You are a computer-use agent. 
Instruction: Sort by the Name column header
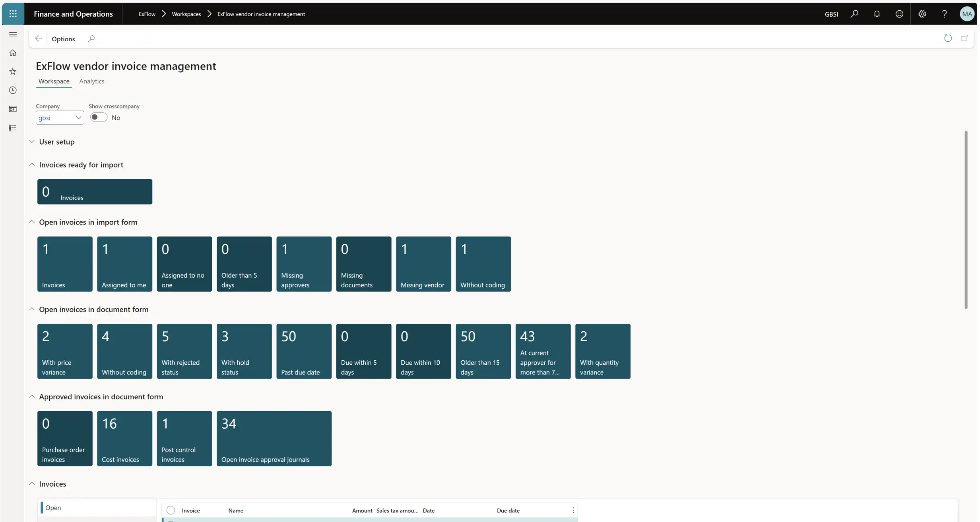coord(236,510)
